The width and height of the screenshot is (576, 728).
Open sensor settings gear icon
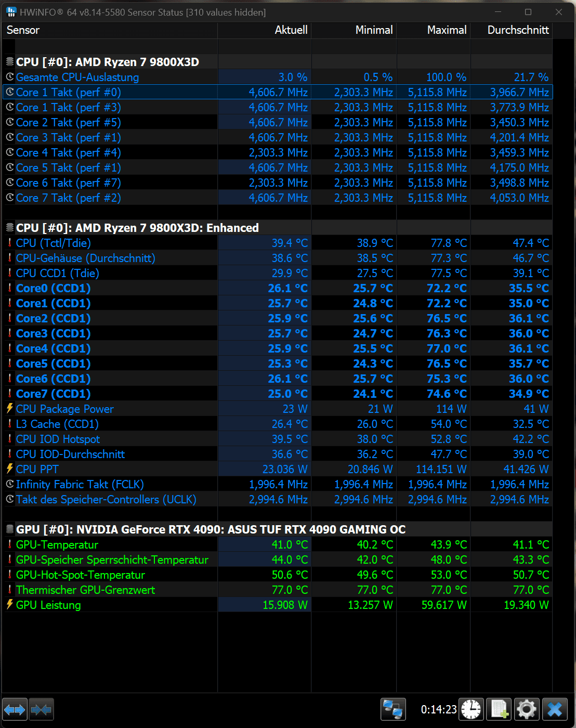527,709
